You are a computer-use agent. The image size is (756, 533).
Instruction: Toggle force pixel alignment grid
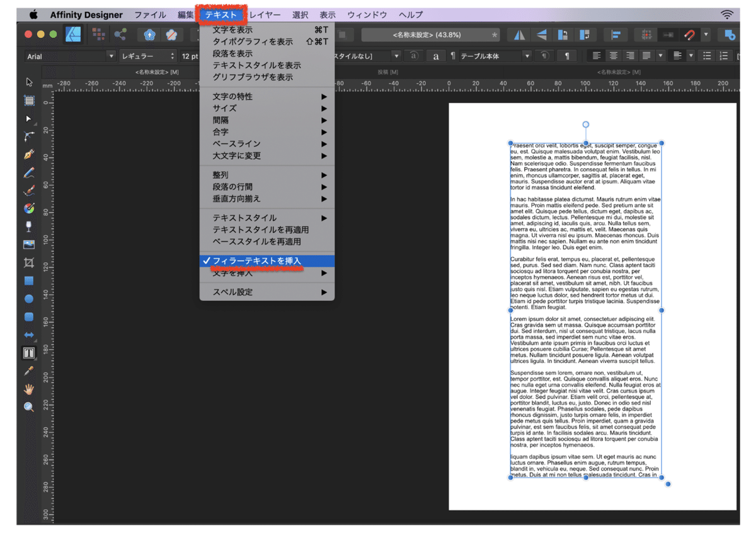tap(646, 35)
